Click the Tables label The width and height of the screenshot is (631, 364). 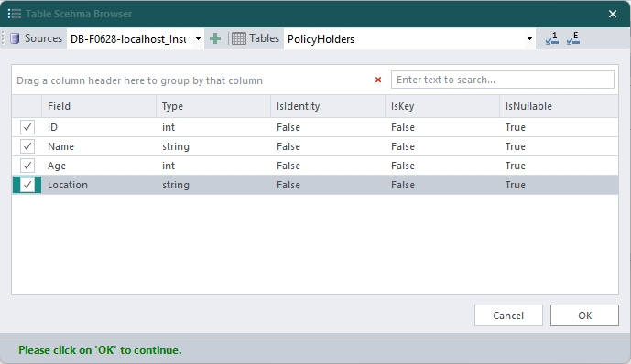(264, 38)
